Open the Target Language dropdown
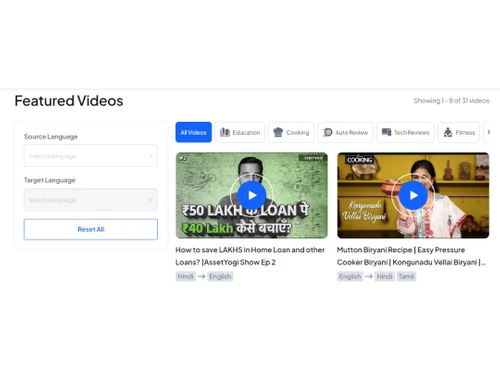 pyautogui.click(x=91, y=200)
